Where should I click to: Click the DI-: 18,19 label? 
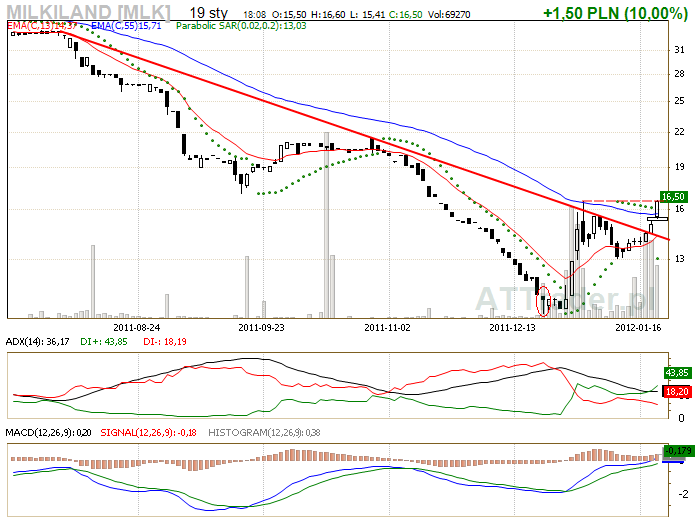[165, 342]
